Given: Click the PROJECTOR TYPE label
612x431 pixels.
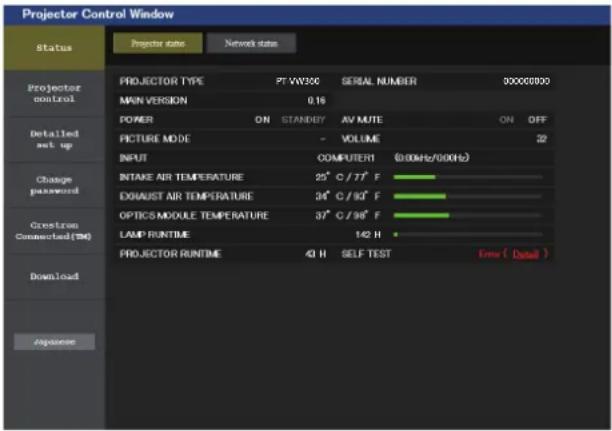Looking at the screenshot, I should pos(162,81).
